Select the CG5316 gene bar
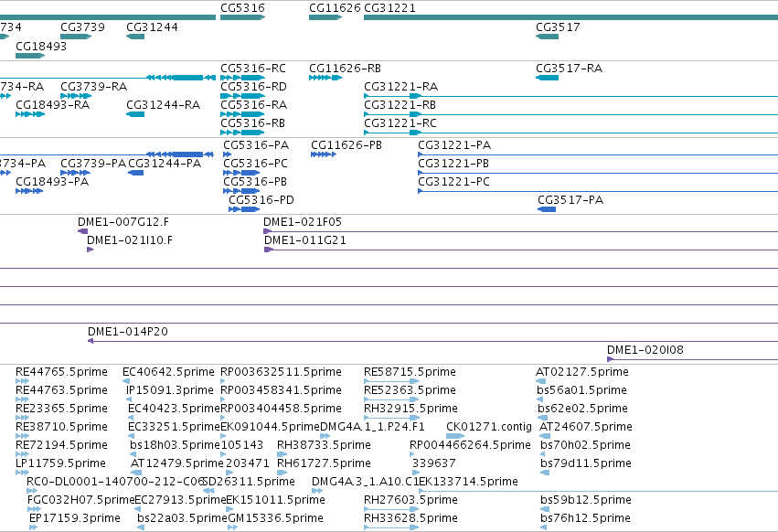The image size is (778, 532). point(242,17)
